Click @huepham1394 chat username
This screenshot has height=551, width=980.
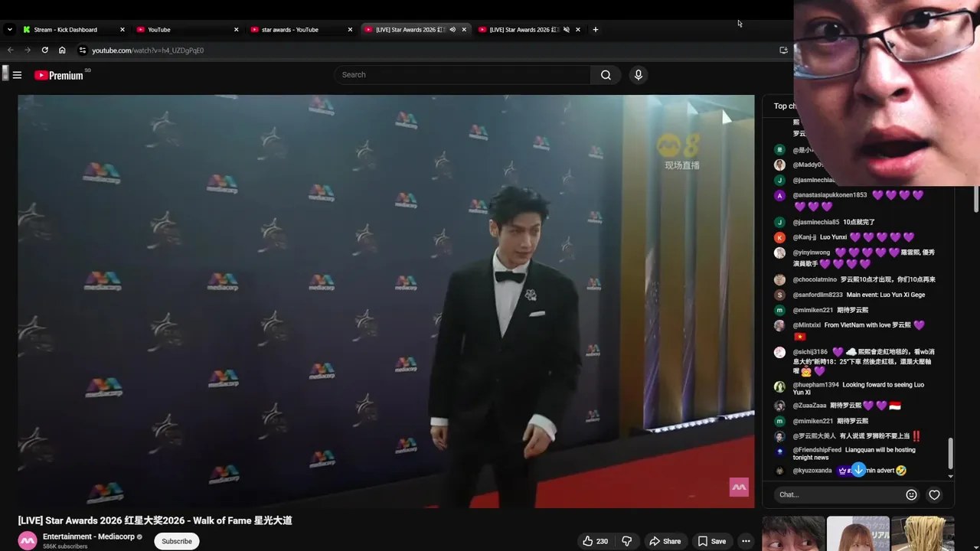click(816, 385)
